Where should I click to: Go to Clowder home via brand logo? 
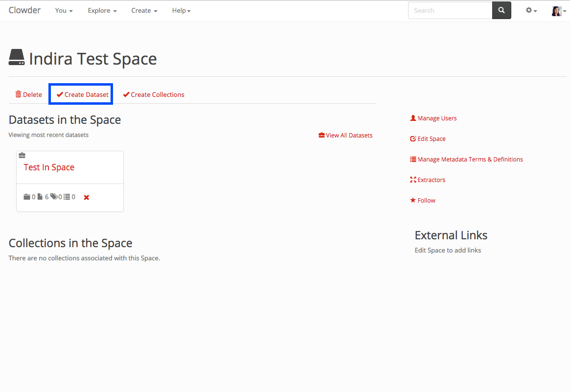[x=24, y=10]
